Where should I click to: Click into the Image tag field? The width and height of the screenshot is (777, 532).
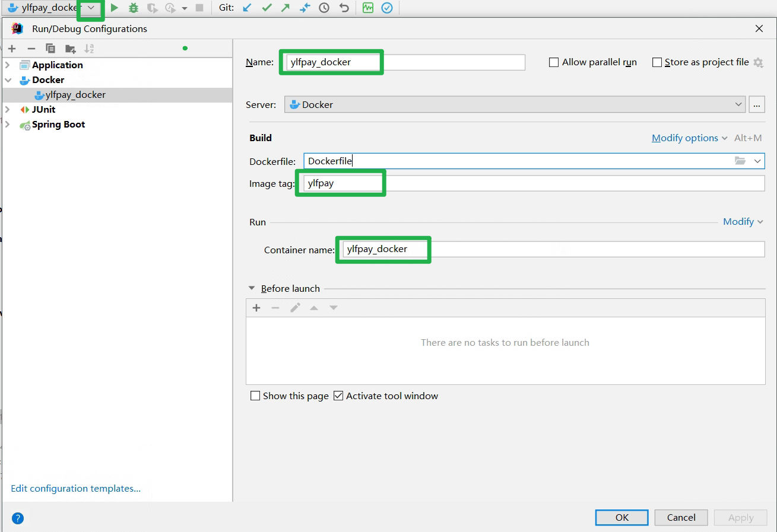pyautogui.click(x=534, y=183)
